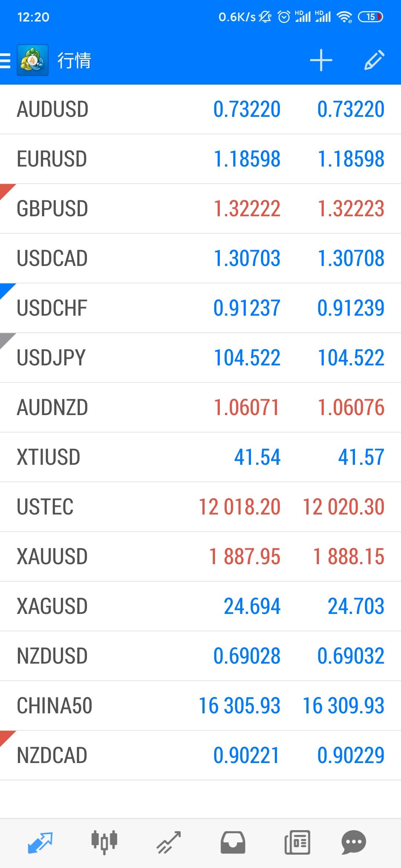Add a new symbol with plus icon
This screenshot has width=401, height=868.
pos(321,60)
